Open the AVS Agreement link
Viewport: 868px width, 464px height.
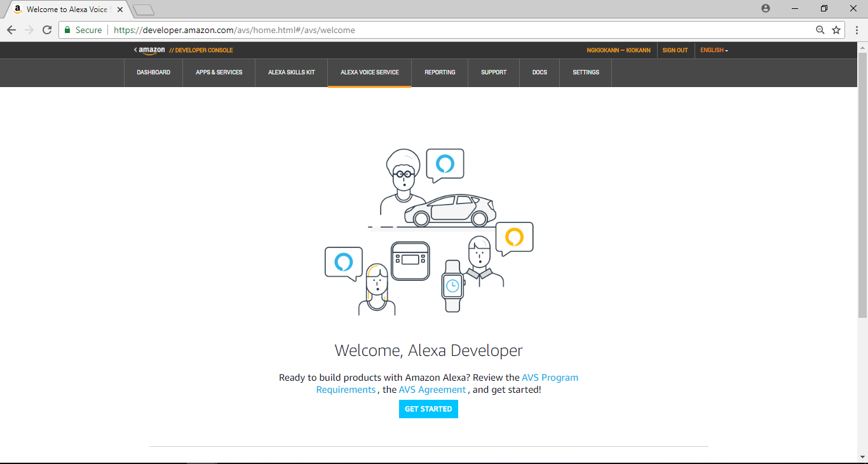432,390
